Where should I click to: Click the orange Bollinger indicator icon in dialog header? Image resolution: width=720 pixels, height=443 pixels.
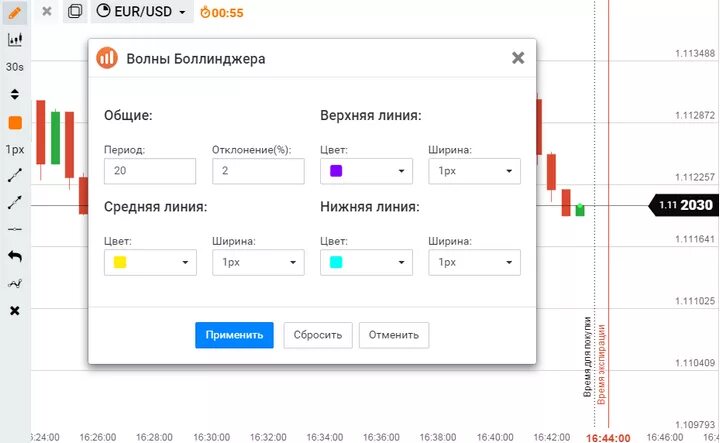[x=107, y=58]
